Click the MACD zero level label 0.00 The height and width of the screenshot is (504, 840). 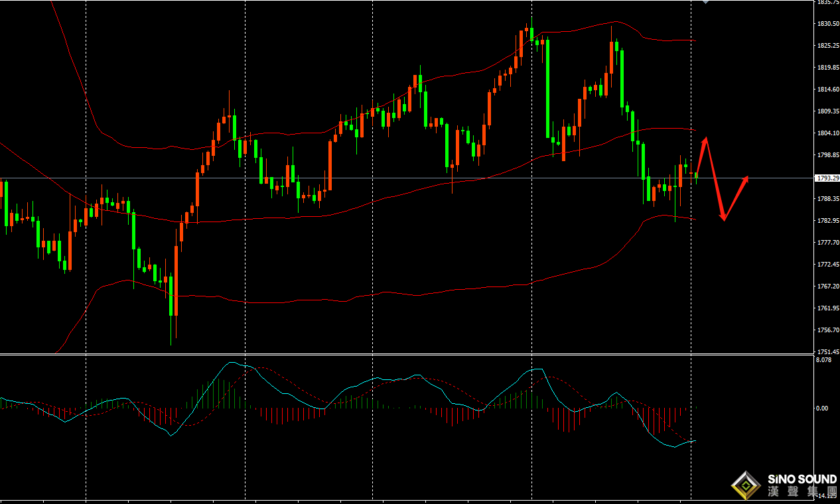(x=823, y=409)
